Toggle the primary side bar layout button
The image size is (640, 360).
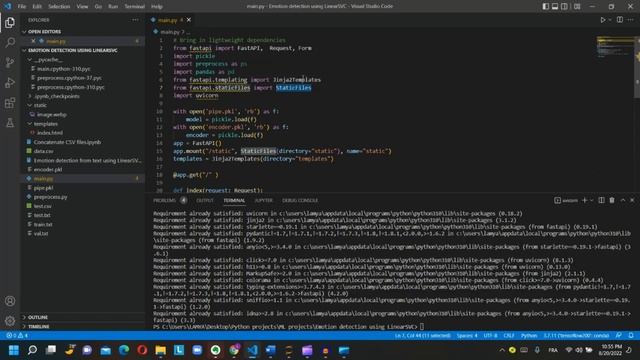pyautogui.click(x=546, y=7)
